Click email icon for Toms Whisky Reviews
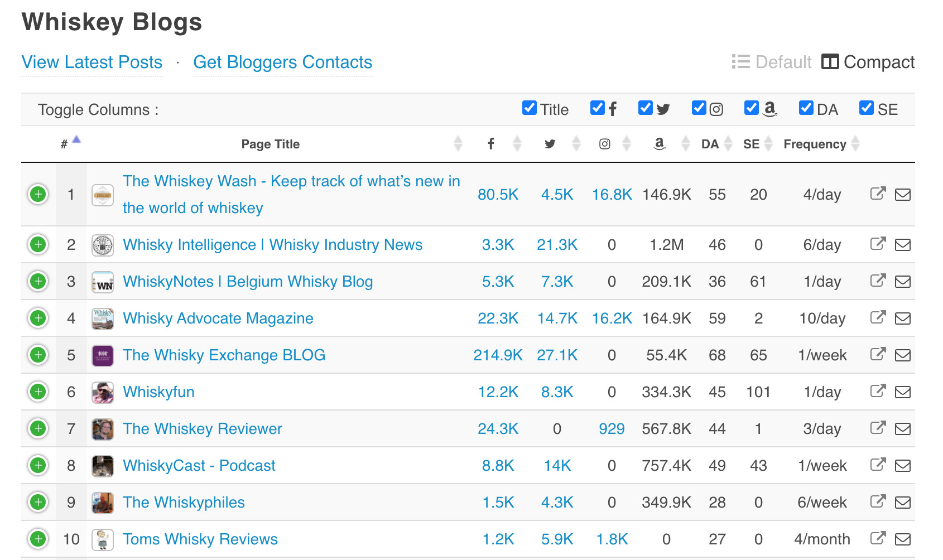The height and width of the screenshot is (560, 943). point(903,539)
